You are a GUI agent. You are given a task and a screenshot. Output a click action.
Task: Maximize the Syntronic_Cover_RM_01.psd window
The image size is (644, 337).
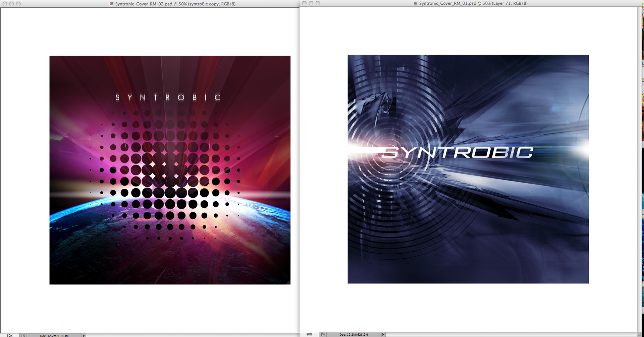coord(318,3)
